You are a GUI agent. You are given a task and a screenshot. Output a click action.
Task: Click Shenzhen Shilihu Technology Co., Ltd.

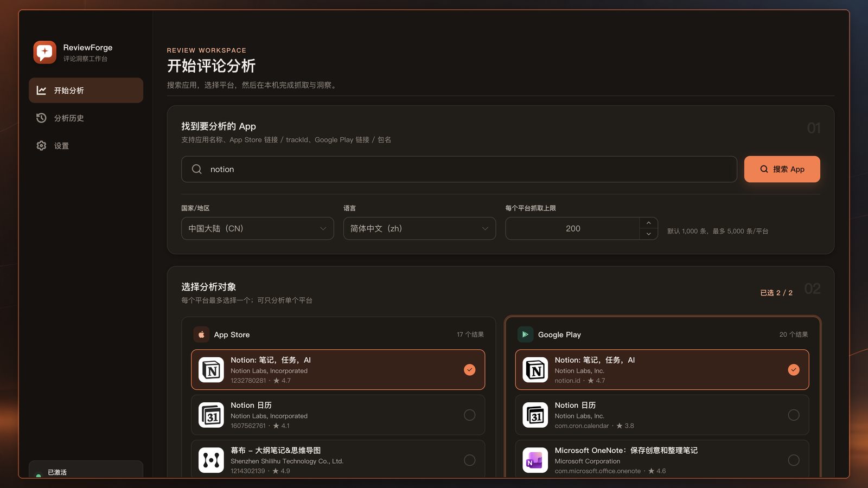pyautogui.click(x=287, y=461)
